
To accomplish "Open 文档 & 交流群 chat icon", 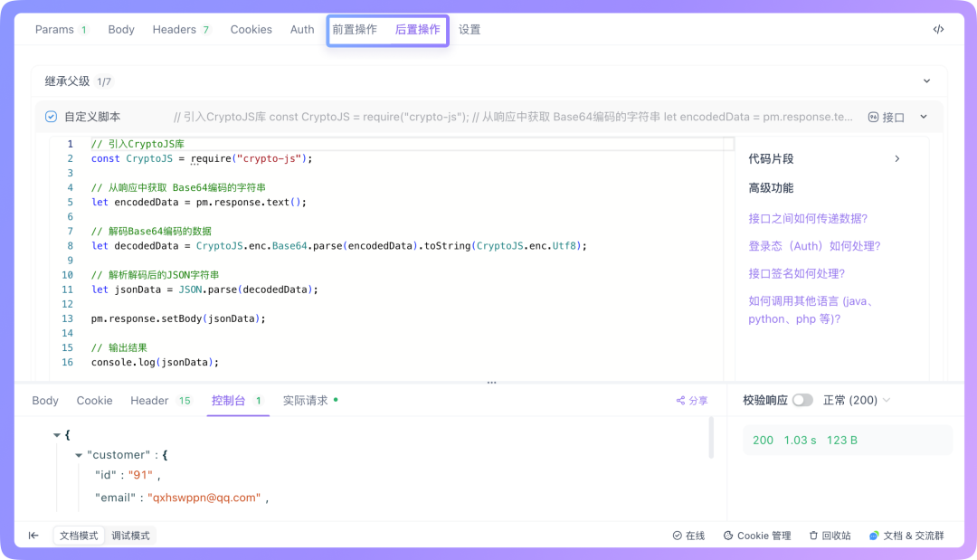I will [x=874, y=536].
